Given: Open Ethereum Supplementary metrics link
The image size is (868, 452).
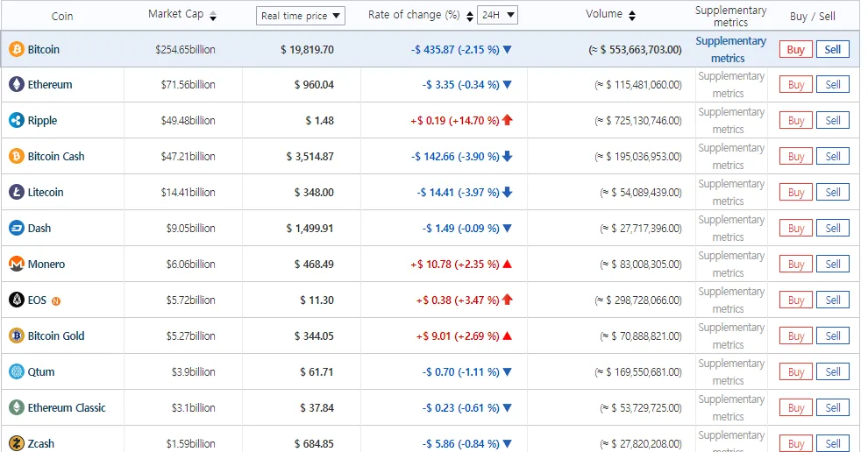Looking at the screenshot, I should pos(730,85).
